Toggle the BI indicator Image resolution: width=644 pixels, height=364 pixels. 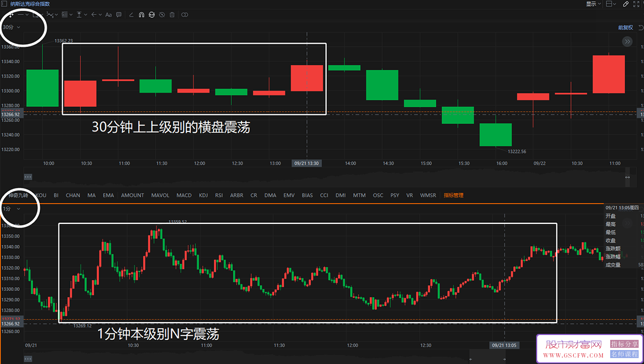[56, 195]
